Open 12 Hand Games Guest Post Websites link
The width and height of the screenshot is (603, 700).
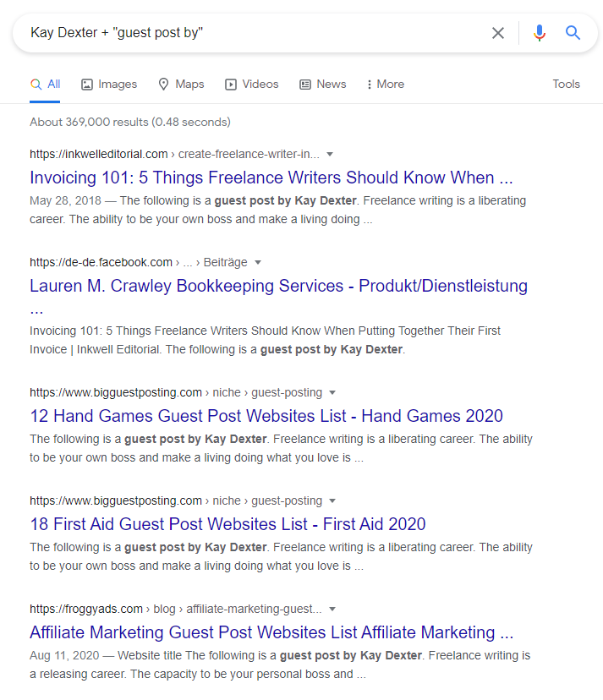tap(266, 416)
